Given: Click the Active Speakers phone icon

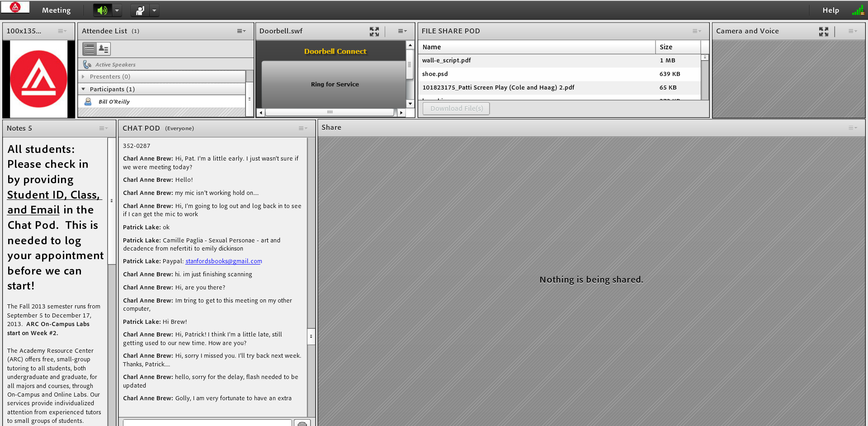Looking at the screenshot, I should point(87,65).
